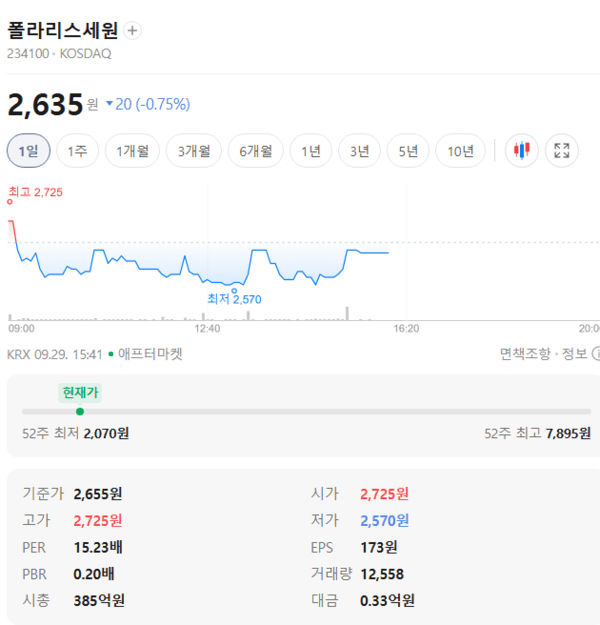Screen dimensions: 600x625
Task: Click the 현재가 label badge
Action: tap(80, 393)
